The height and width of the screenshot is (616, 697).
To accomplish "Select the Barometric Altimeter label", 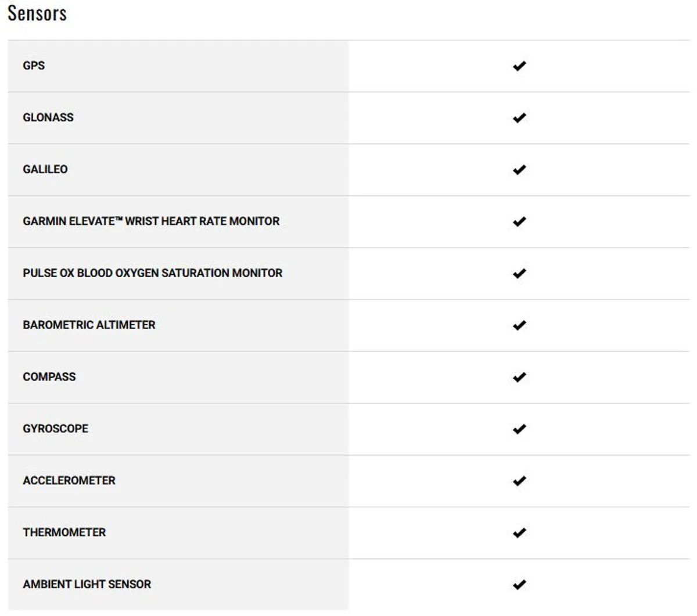I will [89, 325].
